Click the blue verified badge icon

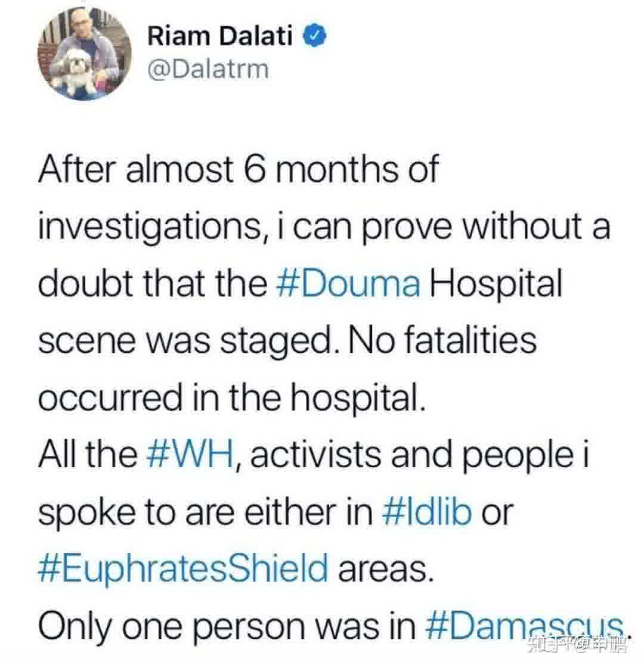(315, 37)
